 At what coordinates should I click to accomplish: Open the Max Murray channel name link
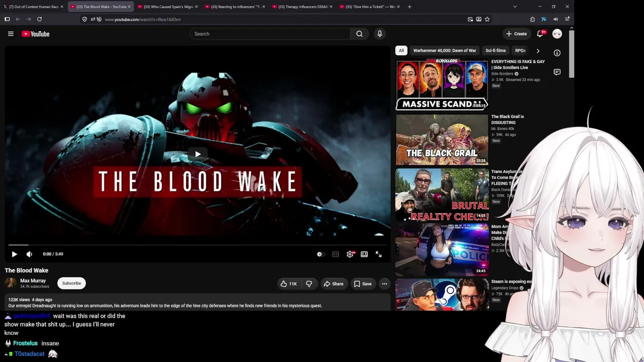(x=33, y=281)
